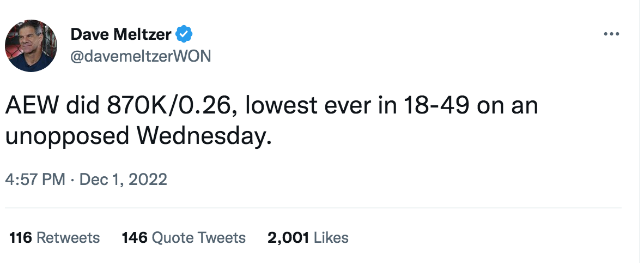Click the 116 retweet count number
Viewport: 644px width, 263px height.
tap(21, 238)
